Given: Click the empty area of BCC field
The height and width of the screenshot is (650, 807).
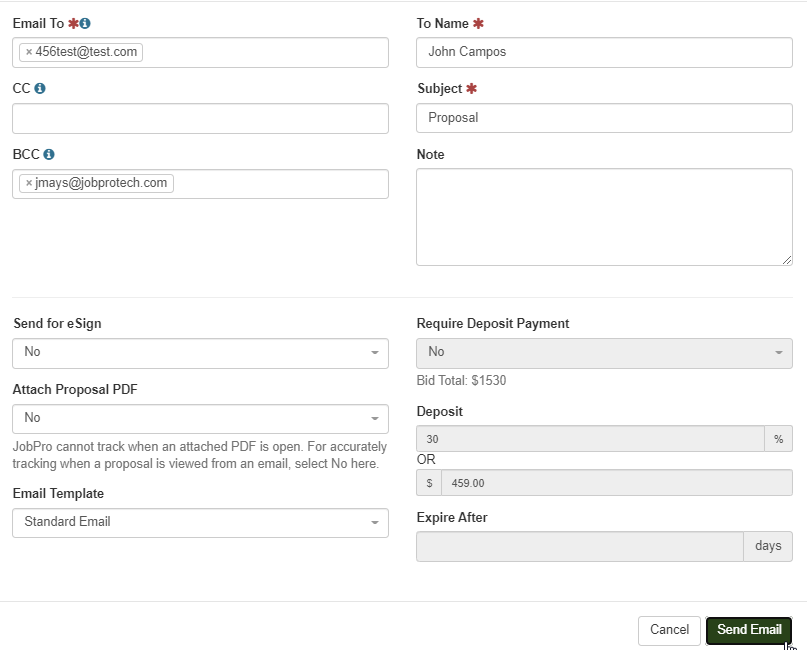Looking at the screenshot, I should pos(280,184).
